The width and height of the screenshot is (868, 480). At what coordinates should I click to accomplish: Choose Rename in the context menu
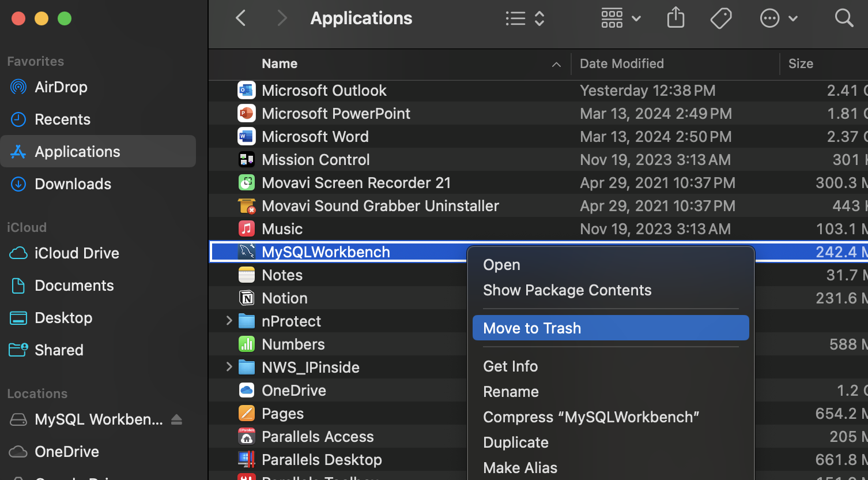pos(611,392)
